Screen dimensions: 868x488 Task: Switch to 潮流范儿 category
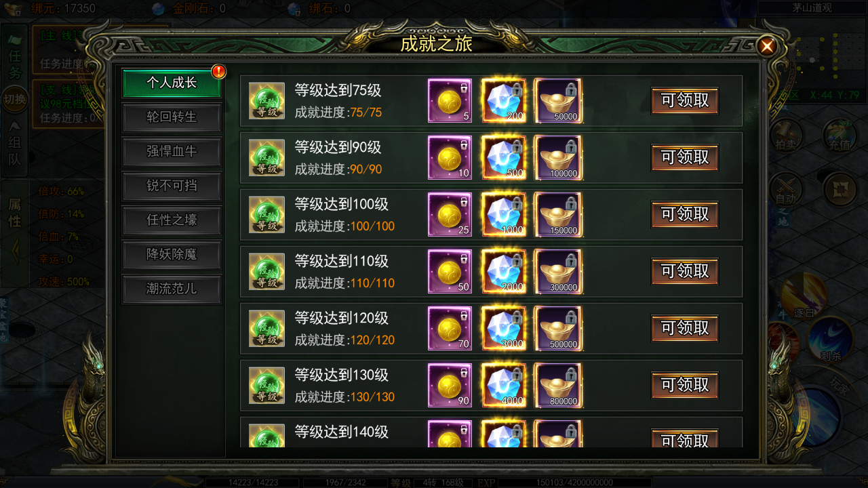tap(172, 289)
